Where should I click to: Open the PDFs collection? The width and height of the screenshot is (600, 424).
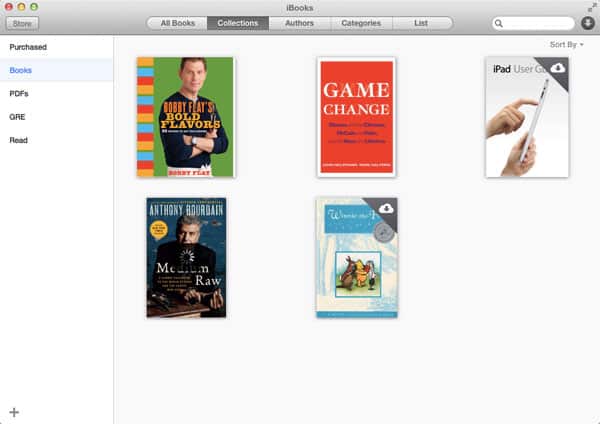pos(19,93)
